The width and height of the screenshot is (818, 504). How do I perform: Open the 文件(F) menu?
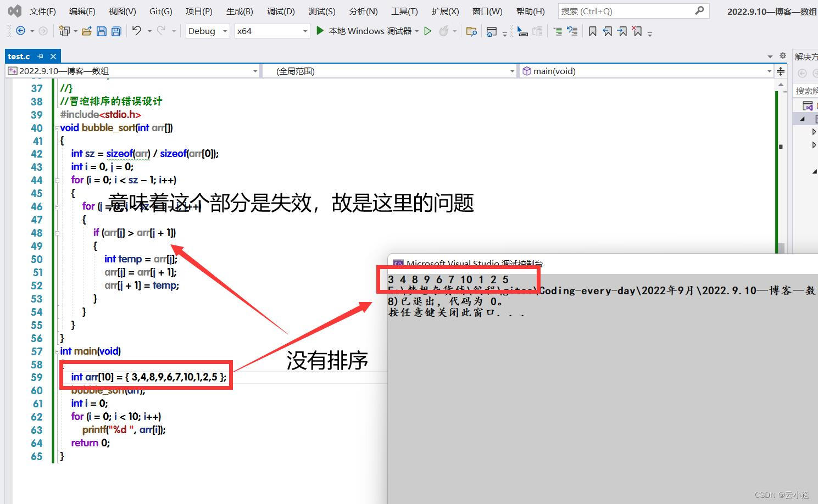(43, 11)
